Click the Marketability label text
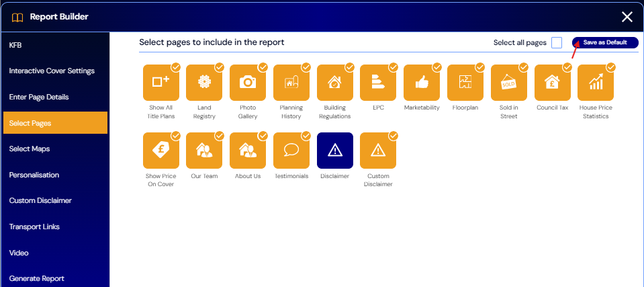 [422, 108]
